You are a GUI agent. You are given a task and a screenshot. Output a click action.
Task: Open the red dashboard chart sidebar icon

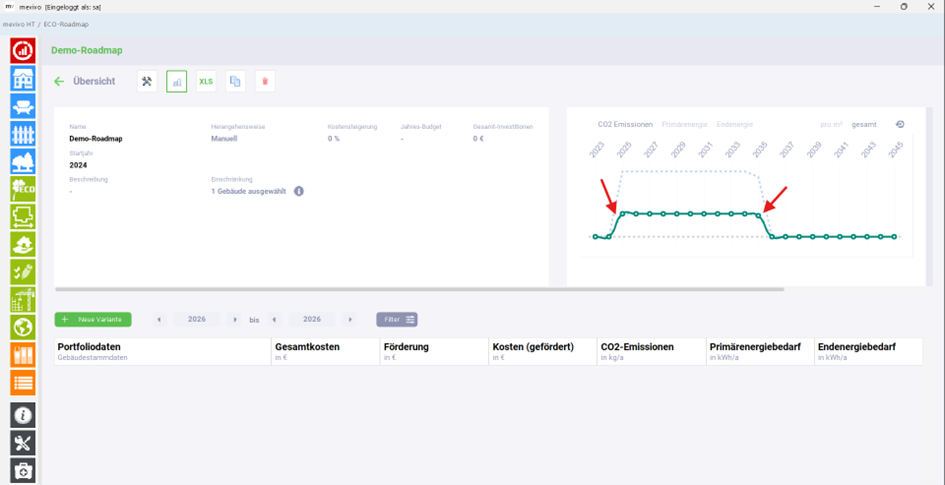[x=23, y=50]
